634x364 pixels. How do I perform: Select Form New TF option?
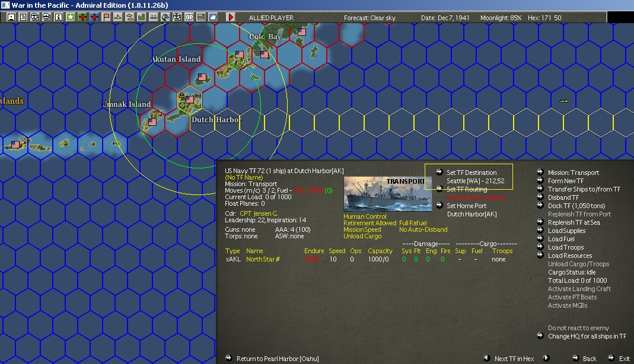[566, 181]
